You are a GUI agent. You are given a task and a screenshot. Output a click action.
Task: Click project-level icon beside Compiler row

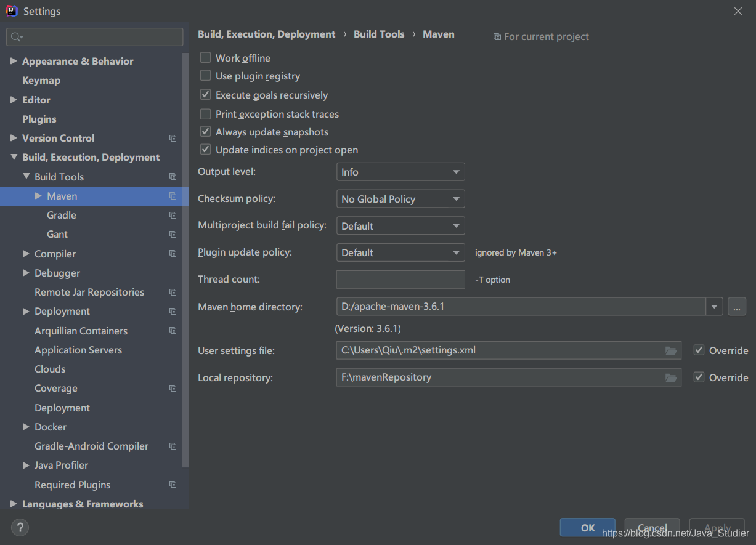click(173, 254)
